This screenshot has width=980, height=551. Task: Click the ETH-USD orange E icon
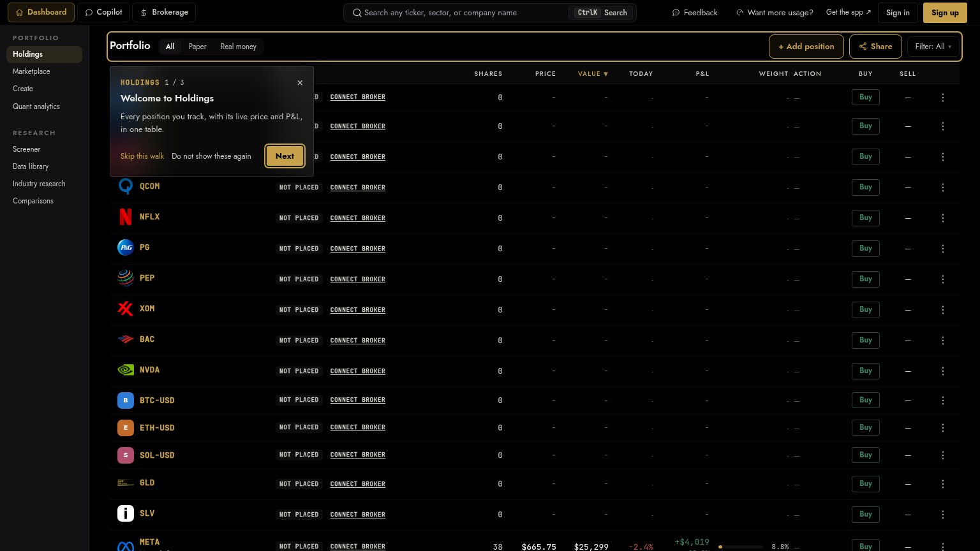pyautogui.click(x=126, y=428)
